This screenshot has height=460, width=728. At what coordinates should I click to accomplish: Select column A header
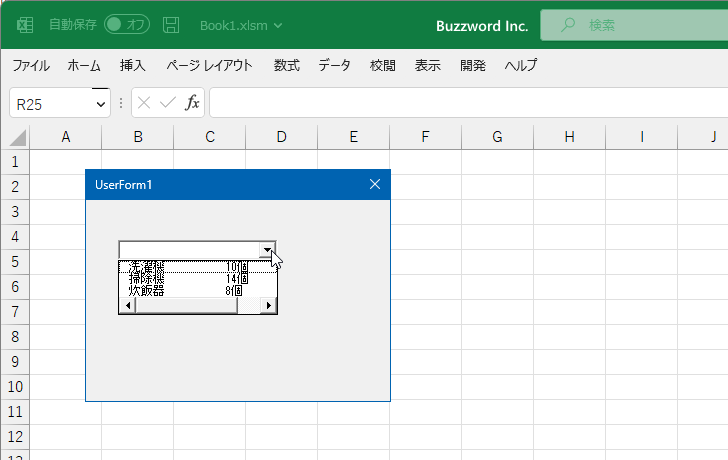tap(65, 137)
